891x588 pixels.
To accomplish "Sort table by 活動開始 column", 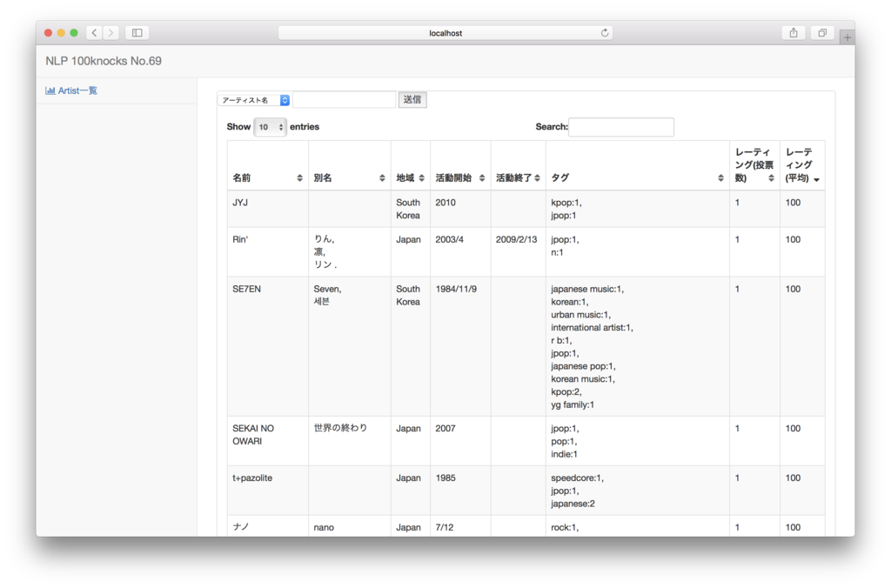I will click(x=460, y=166).
